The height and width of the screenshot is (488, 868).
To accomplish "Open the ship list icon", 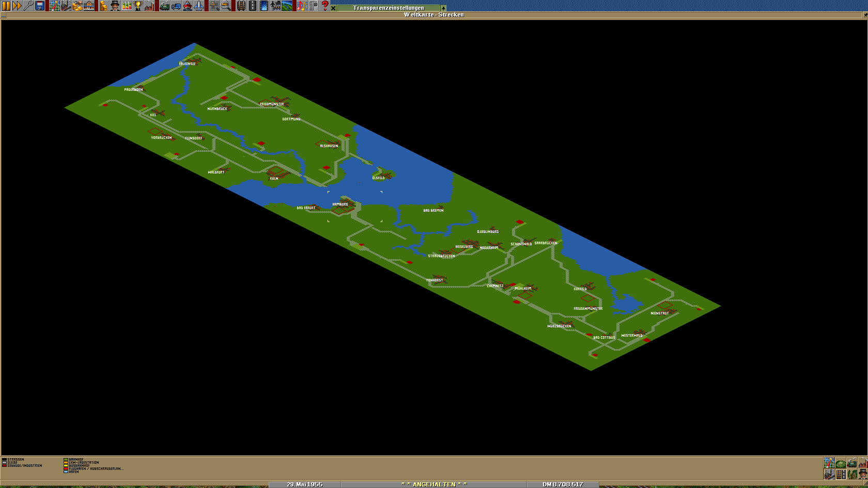I will (188, 6).
